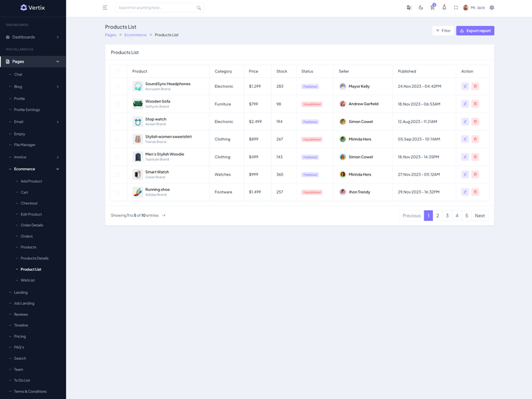Click the language translation icon
Image resolution: width=532 pixels, height=399 pixels.
point(409,8)
